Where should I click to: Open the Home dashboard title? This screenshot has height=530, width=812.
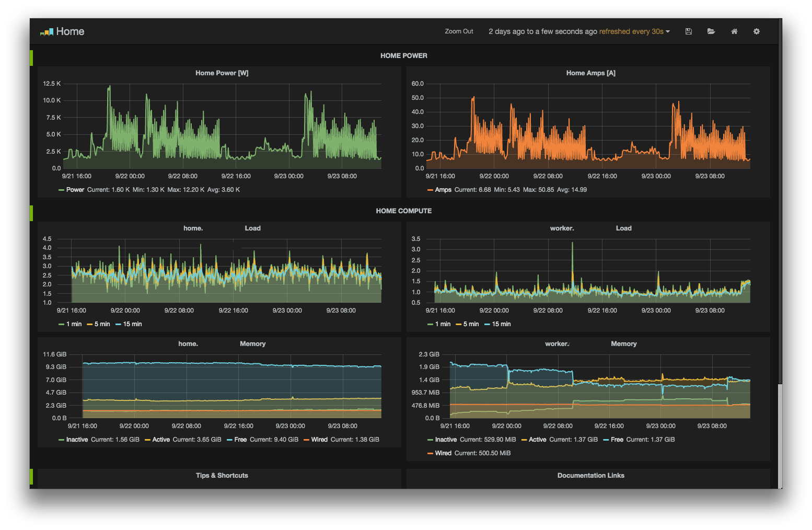[x=70, y=31]
